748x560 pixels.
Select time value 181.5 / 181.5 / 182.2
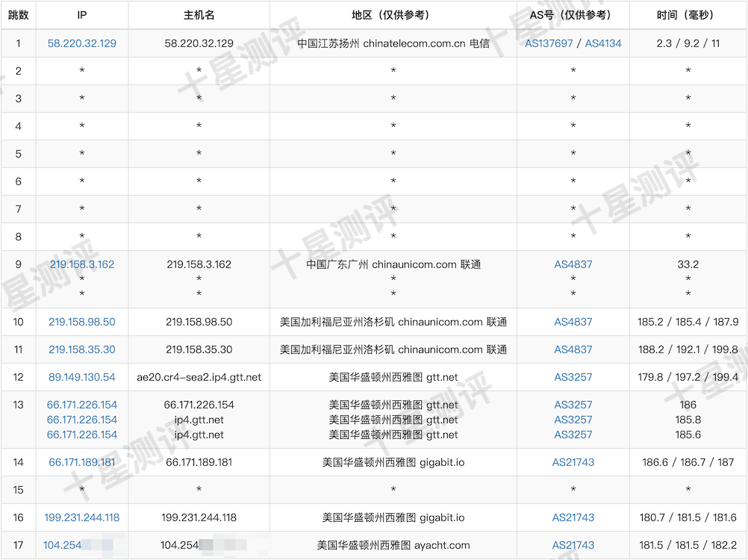click(x=688, y=545)
